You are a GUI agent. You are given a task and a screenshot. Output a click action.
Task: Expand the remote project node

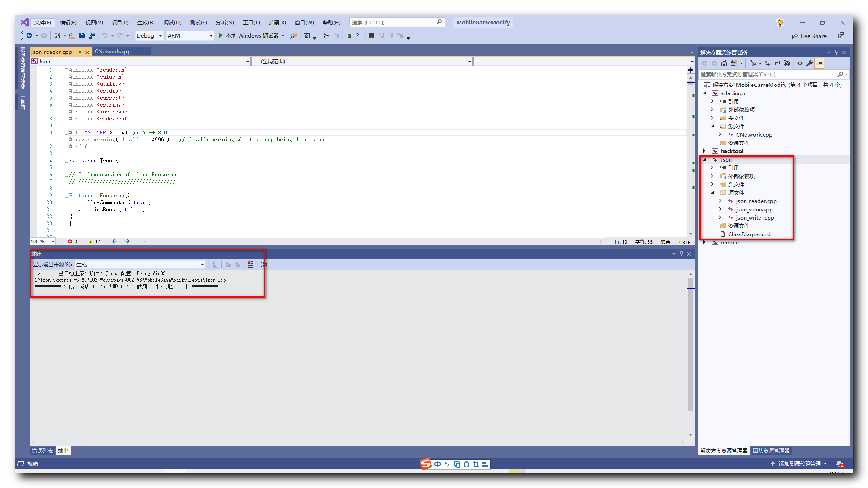705,242
